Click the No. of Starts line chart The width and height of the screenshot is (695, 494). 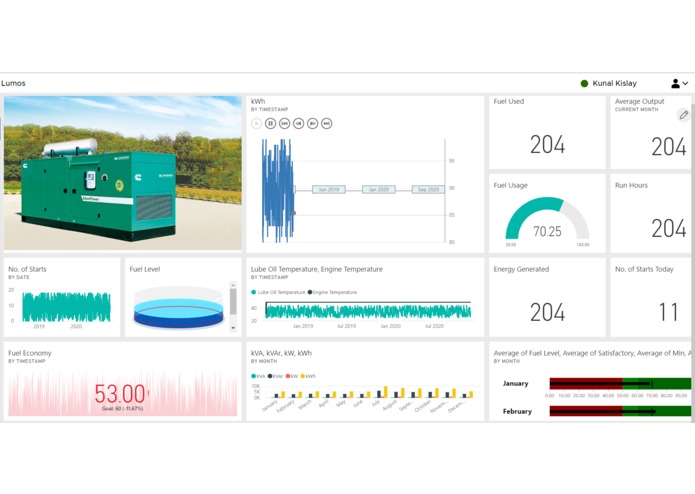(x=66, y=307)
